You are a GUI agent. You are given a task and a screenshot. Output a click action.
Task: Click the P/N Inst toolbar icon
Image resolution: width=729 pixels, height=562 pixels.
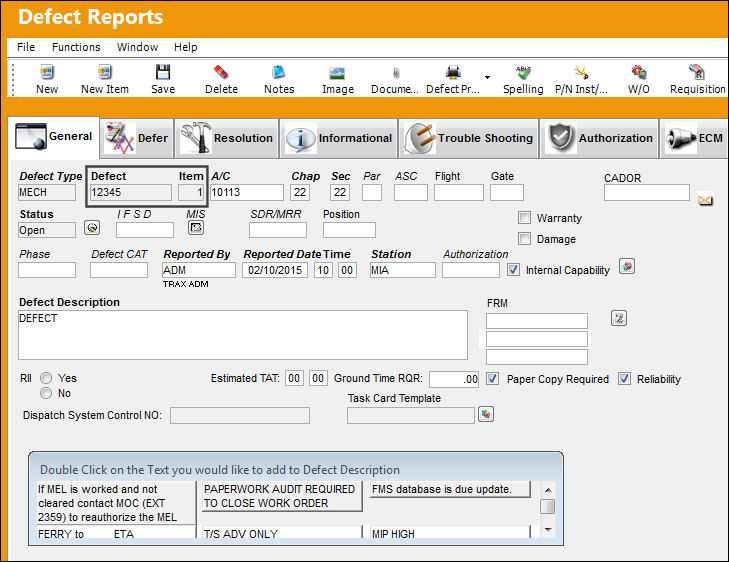[x=581, y=73]
